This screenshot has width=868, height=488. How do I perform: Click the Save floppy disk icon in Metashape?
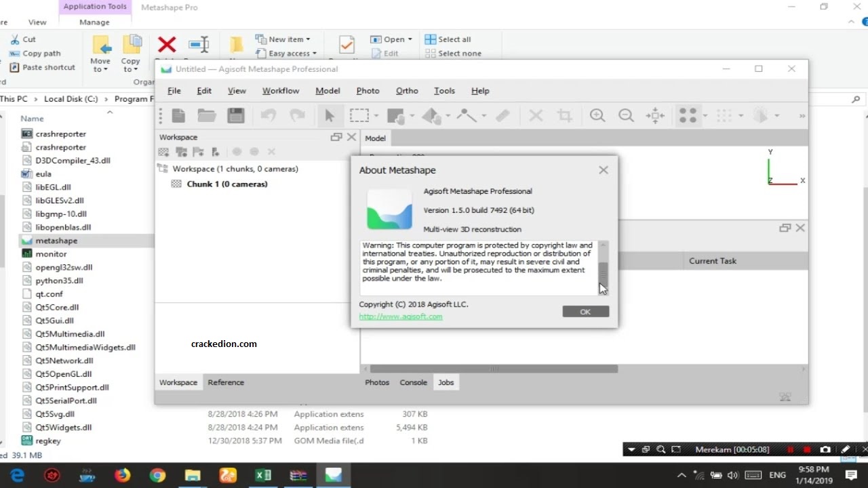235,116
